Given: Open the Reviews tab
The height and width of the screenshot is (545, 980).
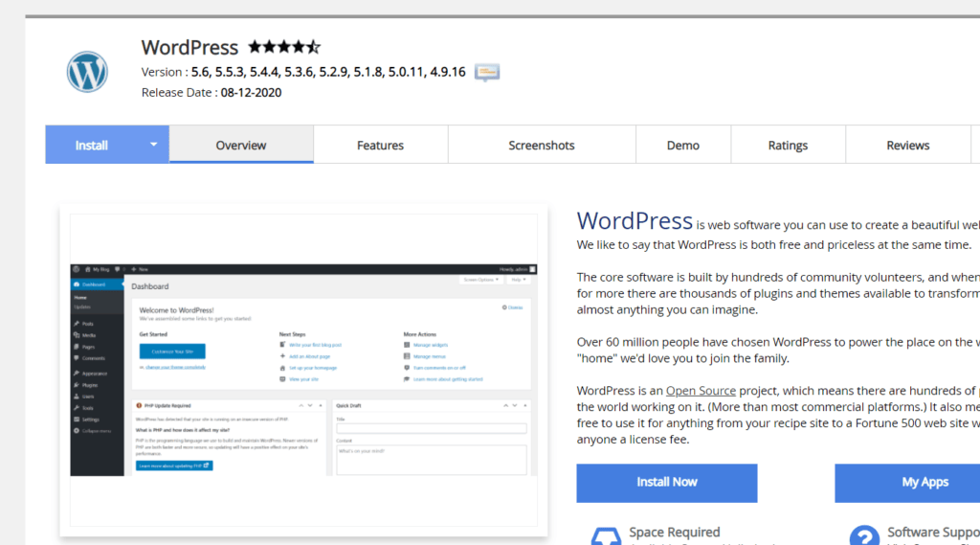Looking at the screenshot, I should [908, 146].
